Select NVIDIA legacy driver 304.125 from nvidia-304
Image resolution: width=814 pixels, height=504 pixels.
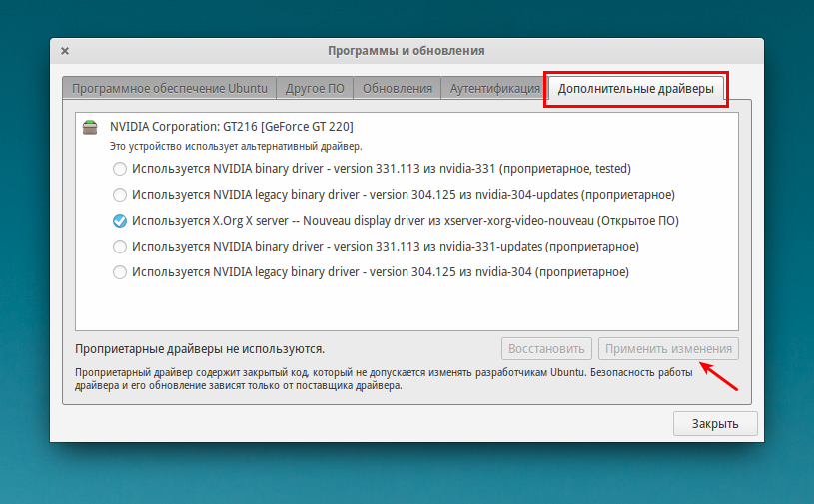(120, 272)
